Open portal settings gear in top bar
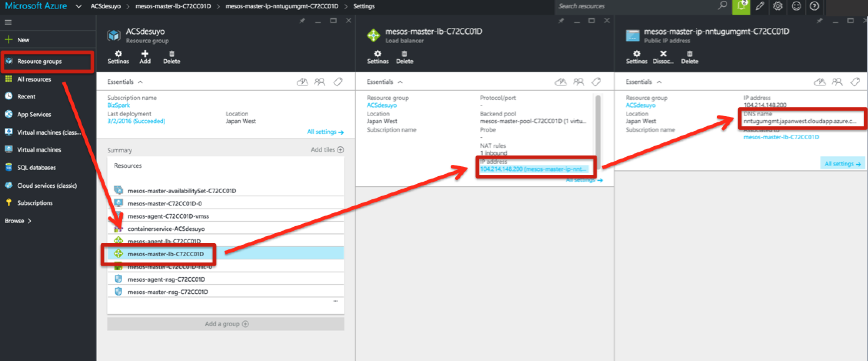The image size is (868, 361). 778,6
